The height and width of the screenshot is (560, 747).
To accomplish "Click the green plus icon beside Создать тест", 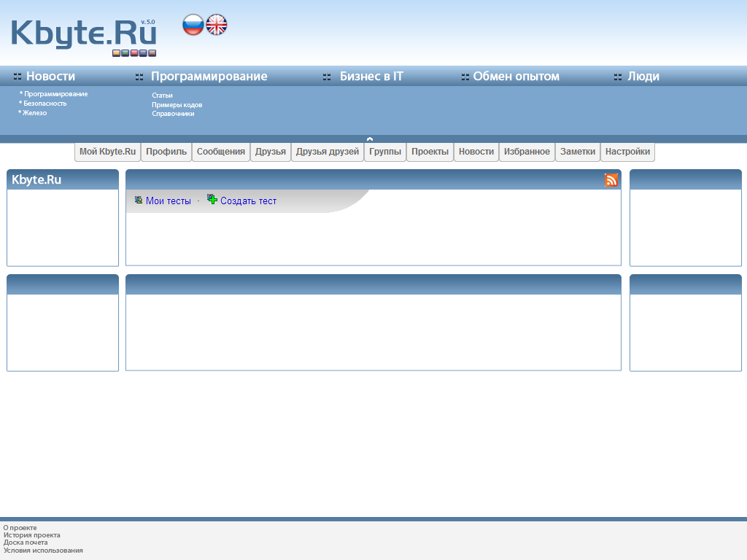I will pos(212,200).
